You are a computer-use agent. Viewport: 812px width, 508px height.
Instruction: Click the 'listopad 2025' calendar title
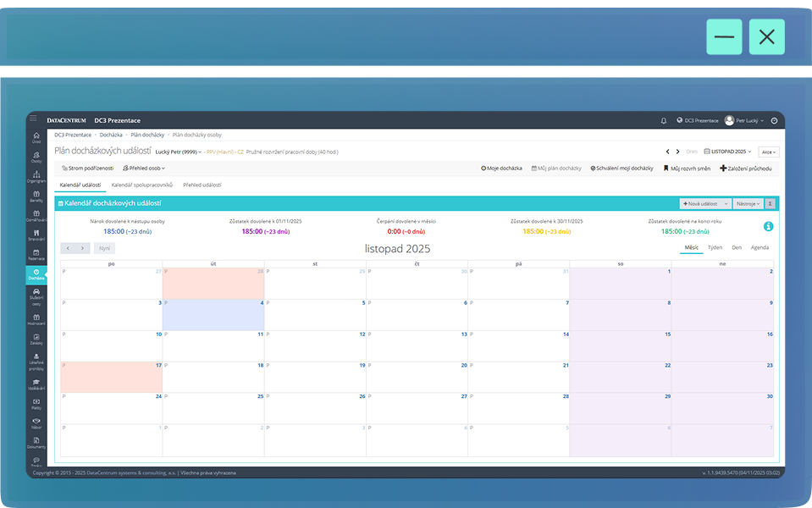(397, 249)
